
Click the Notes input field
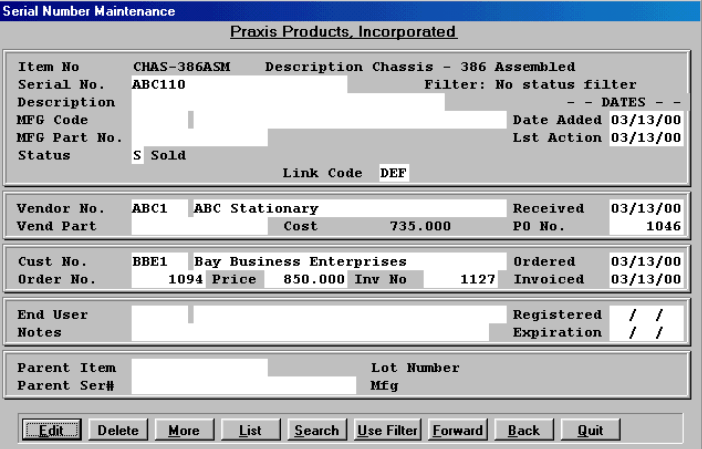pos(309,333)
